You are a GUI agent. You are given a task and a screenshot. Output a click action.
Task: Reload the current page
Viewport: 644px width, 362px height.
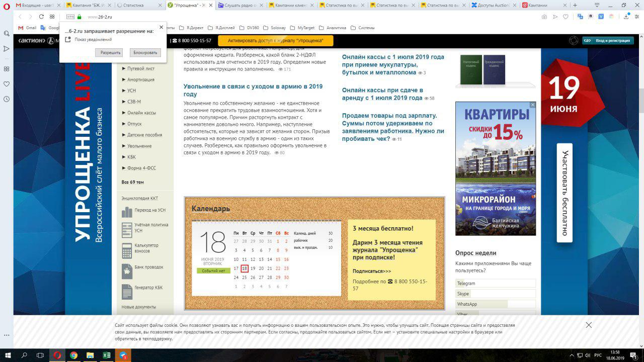pyautogui.click(x=41, y=17)
